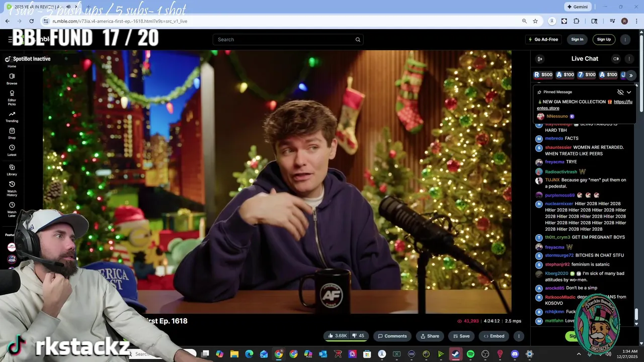The width and height of the screenshot is (644, 362).
Task: Click the Sign In button
Action: 577,39
